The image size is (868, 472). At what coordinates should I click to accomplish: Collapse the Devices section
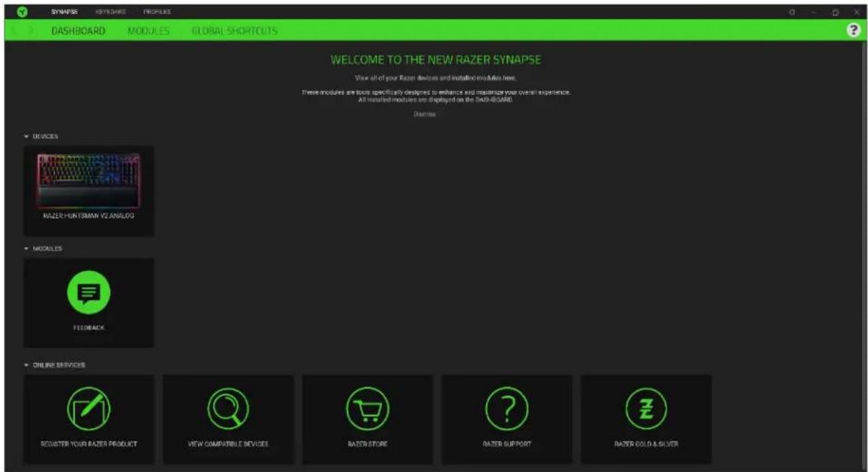coord(27,136)
